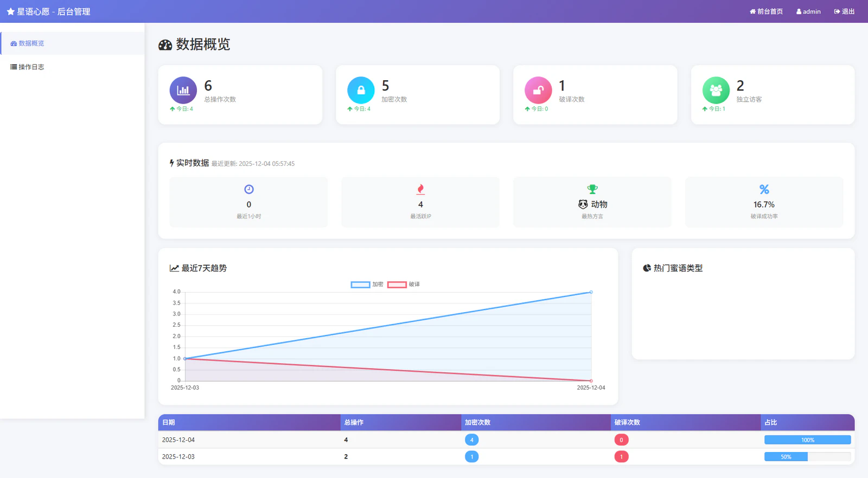Click the green trophy icon above 最热方言
Screen dimensions: 868x478
click(592, 189)
